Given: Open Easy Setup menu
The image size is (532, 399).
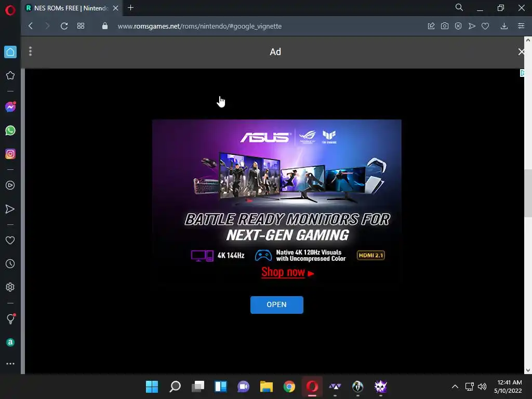Looking at the screenshot, I should tap(521, 26).
